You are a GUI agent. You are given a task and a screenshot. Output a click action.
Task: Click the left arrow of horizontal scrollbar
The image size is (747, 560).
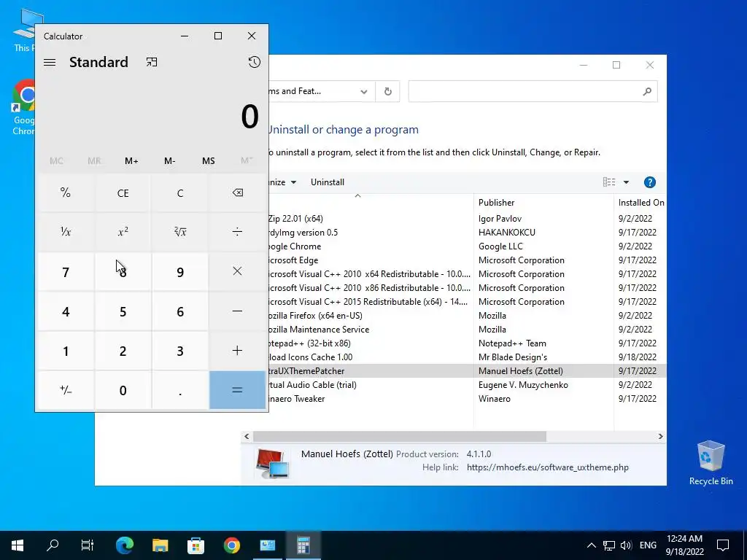coord(247,436)
